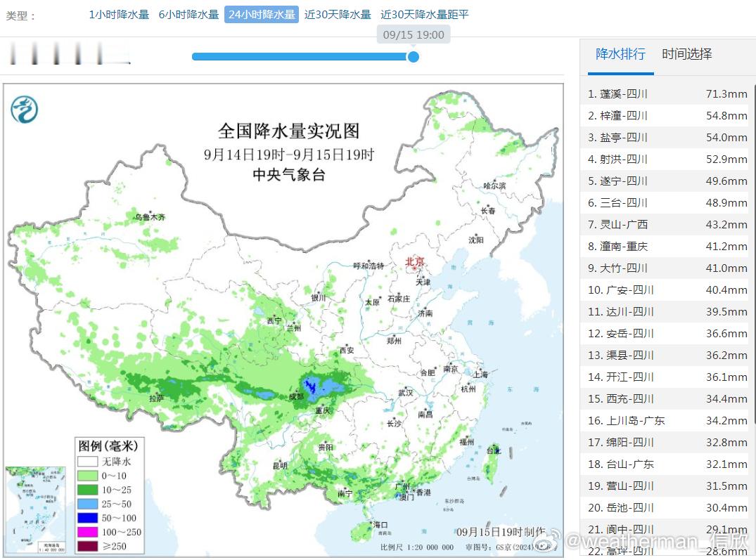Select the 灵山-广西 ranking entry

[667, 224]
